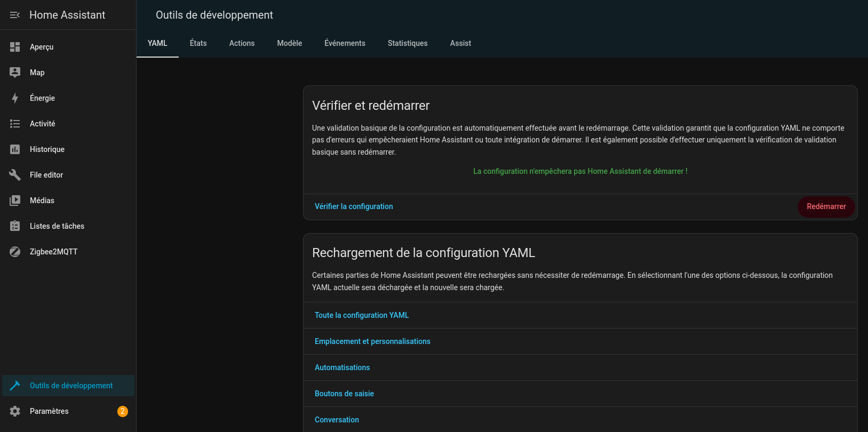
Task: Go to the Événements tab
Action: (x=345, y=43)
